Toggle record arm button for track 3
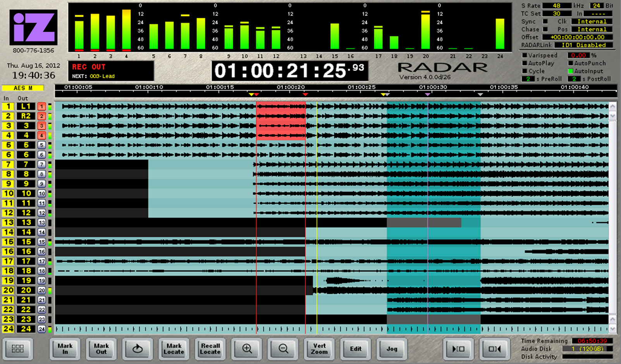Viewport: 621px width, 364px height. (41, 126)
